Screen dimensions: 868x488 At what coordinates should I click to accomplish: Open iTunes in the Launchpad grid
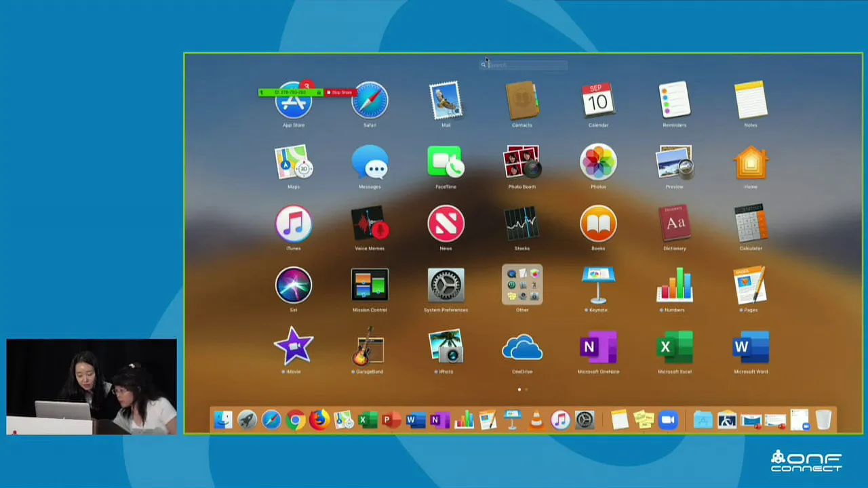[294, 224]
